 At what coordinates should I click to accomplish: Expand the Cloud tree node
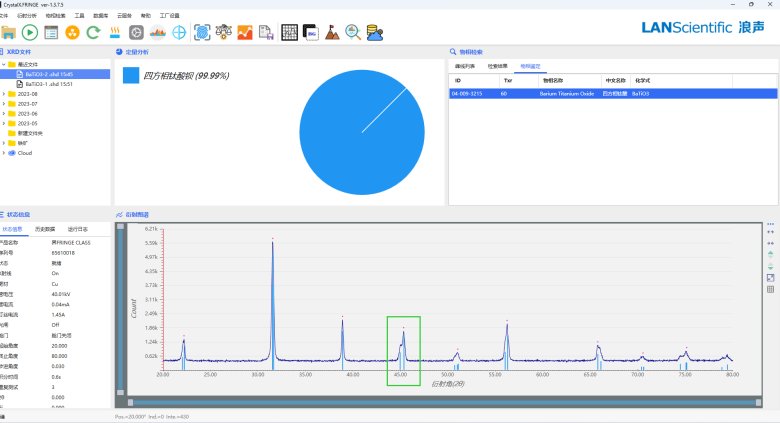tap(4, 153)
